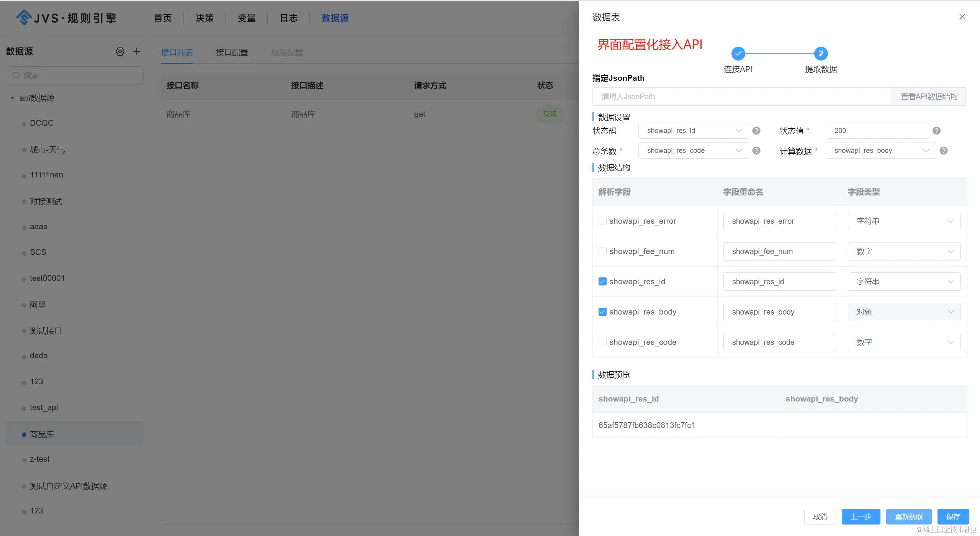Click the 保存 button
This screenshot has width=980, height=536.
click(x=952, y=516)
